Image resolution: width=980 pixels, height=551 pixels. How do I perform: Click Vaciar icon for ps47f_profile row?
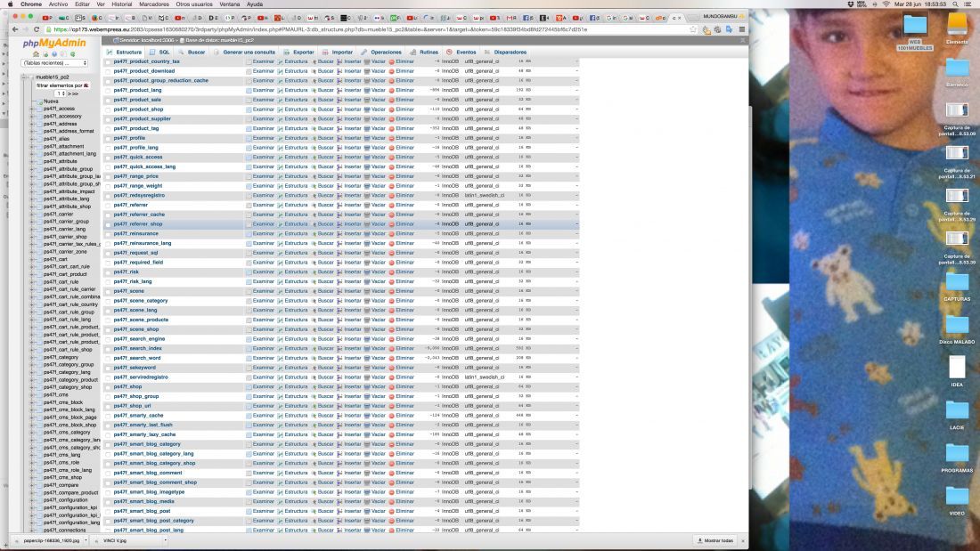pyautogui.click(x=367, y=138)
